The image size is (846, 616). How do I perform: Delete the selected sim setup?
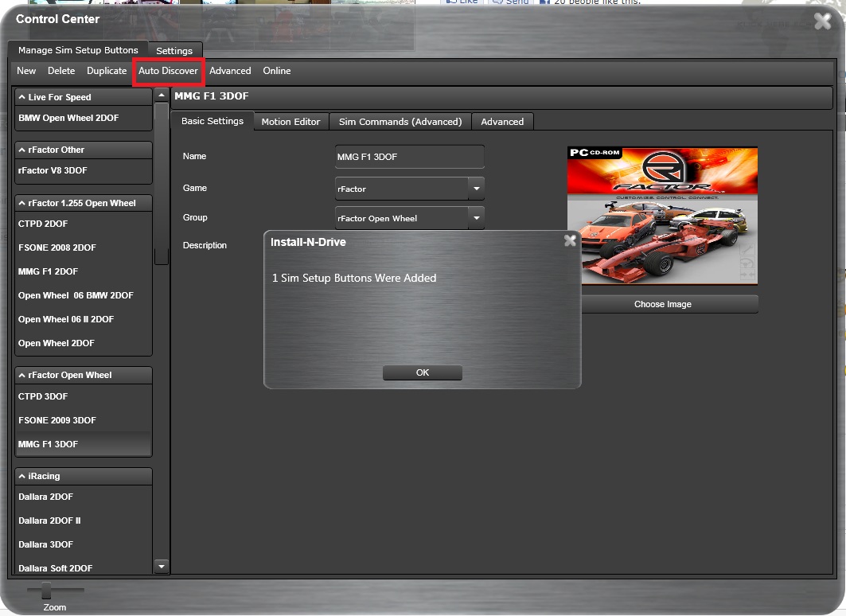click(60, 71)
